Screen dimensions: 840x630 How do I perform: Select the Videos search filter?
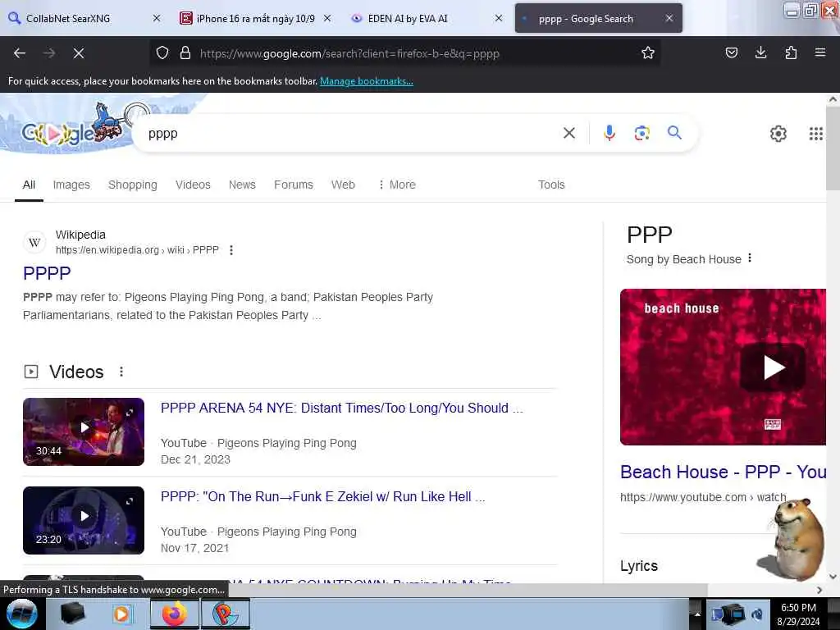tap(193, 185)
